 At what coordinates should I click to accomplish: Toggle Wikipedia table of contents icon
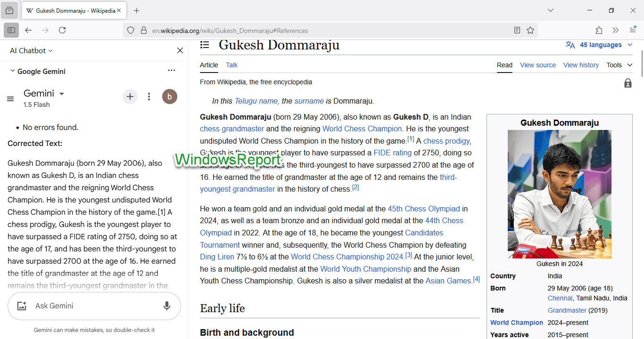tap(205, 45)
